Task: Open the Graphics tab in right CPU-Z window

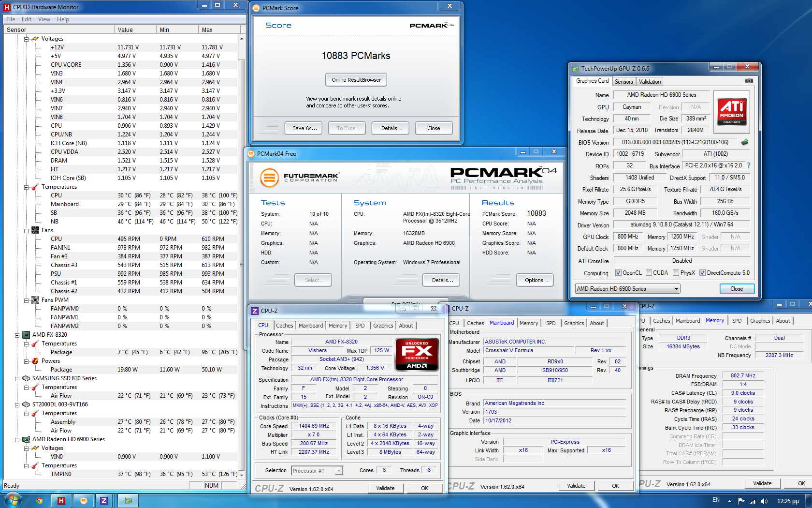Action: pyautogui.click(x=760, y=321)
